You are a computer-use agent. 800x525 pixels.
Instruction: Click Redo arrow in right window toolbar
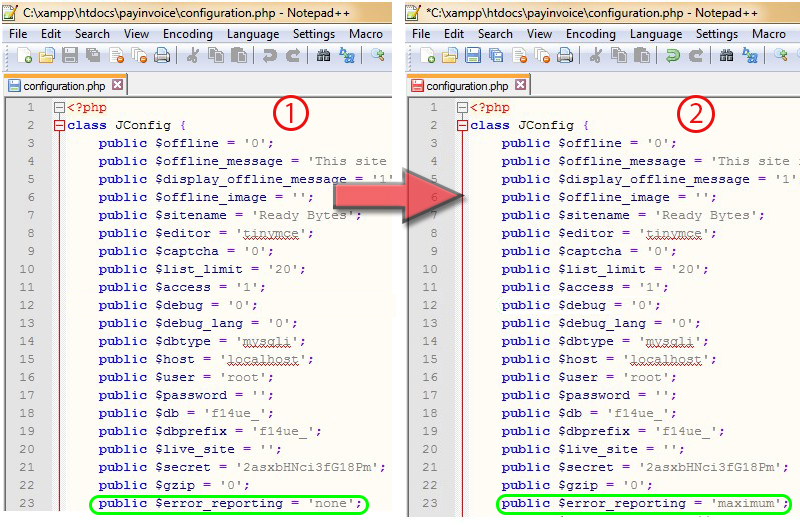point(696,55)
